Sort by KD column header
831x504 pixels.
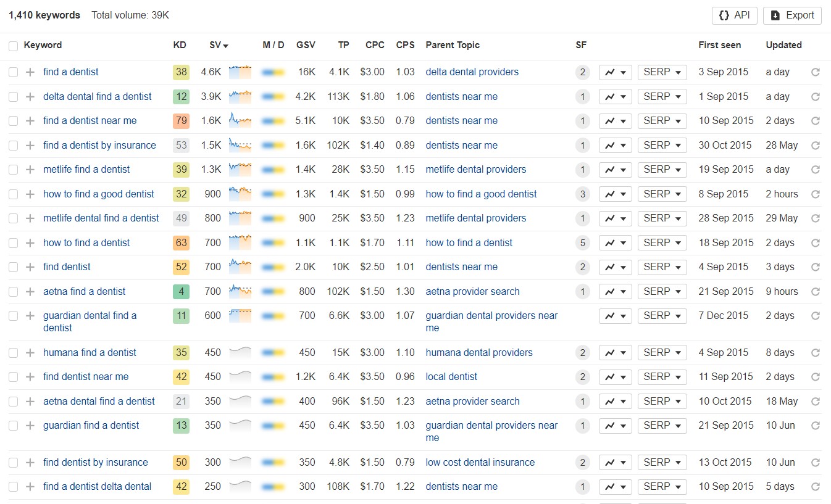180,45
